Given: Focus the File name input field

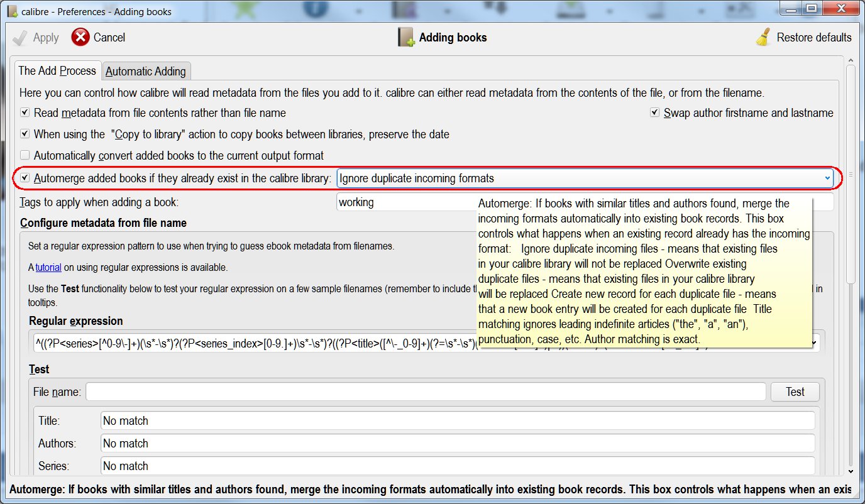Looking at the screenshot, I should tap(426, 392).
